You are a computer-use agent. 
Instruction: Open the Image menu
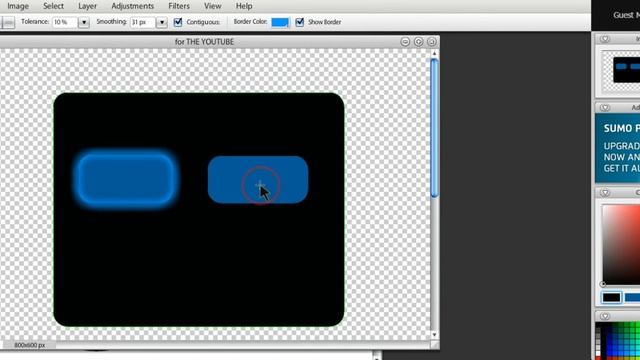pos(18,6)
